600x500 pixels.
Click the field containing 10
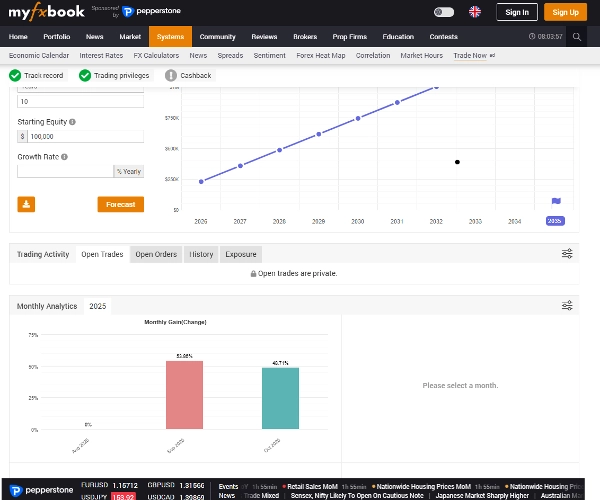tap(80, 101)
